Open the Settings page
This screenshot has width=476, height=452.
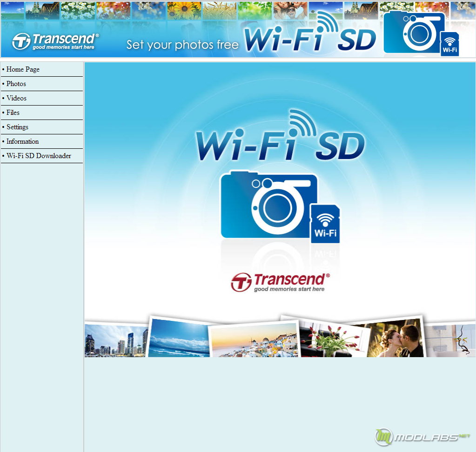(17, 127)
